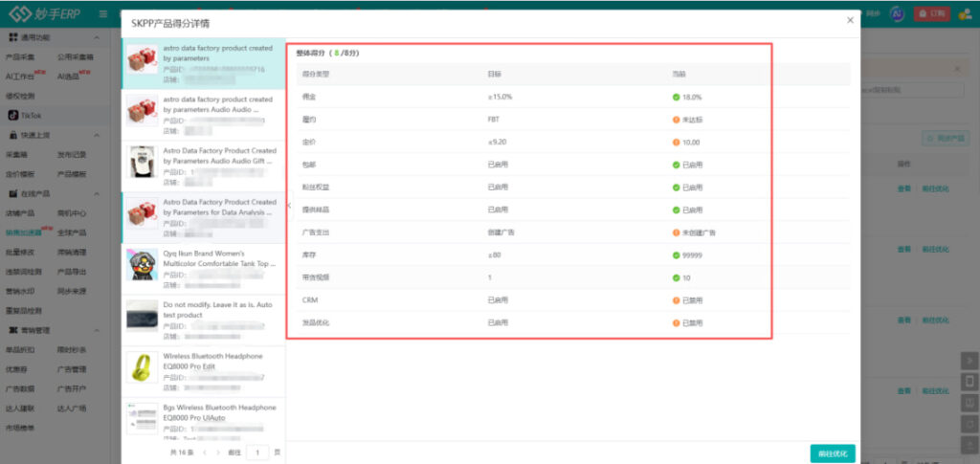980x464 pixels.
Task: Click the page number input in product list
Action: (x=257, y=453)
